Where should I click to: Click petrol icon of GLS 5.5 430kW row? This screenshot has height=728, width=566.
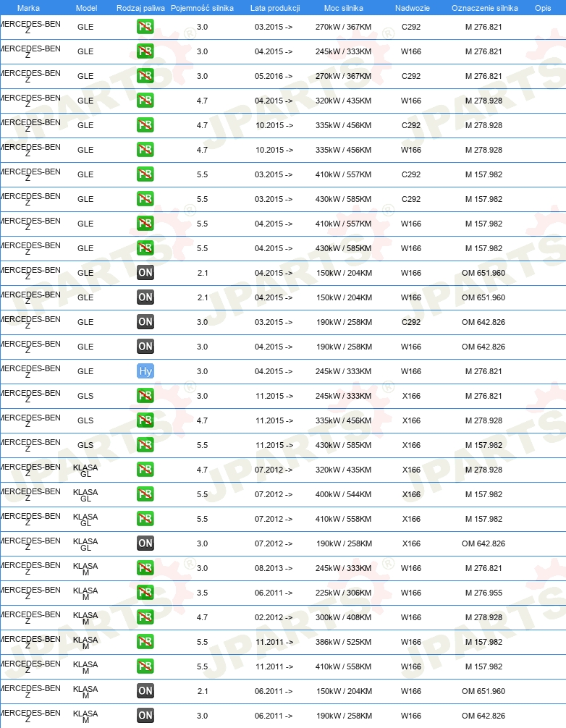(145, 445)
